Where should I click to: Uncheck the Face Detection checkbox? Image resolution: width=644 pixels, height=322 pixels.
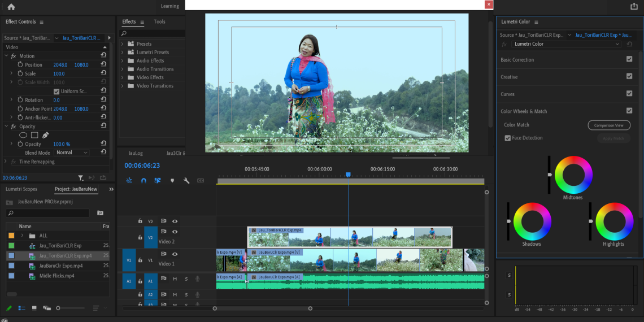[x=507, y=138]
